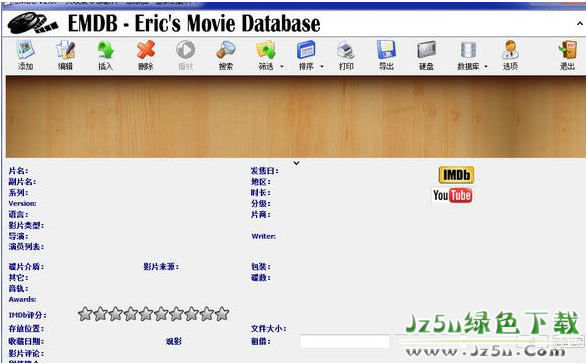Click the 发售日: label

(265, 171)
